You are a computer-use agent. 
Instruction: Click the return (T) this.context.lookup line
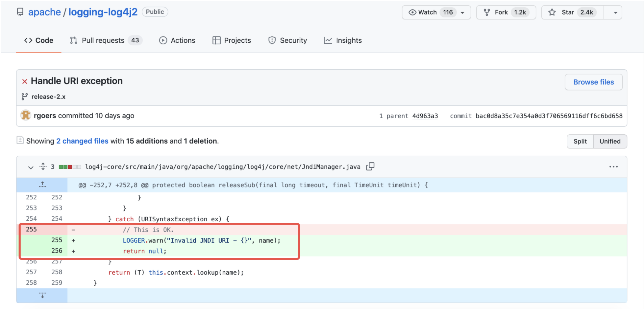click(x=176, y=273)
